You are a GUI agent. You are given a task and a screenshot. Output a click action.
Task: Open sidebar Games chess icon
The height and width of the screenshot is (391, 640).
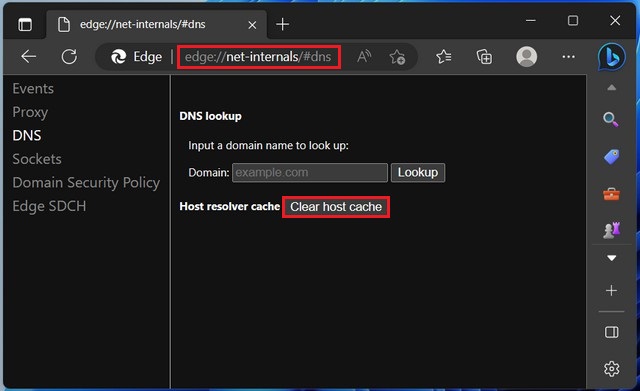pyautogui.click(x=611, y=230)
